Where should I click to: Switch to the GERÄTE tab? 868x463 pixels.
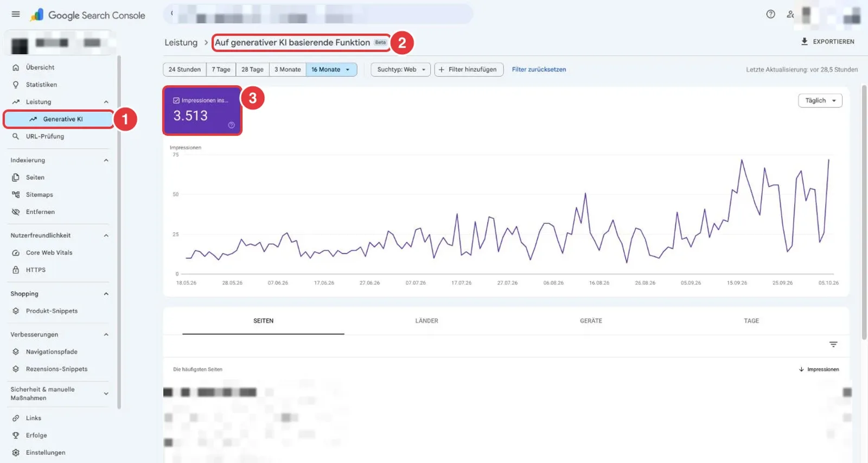(591, 321)
